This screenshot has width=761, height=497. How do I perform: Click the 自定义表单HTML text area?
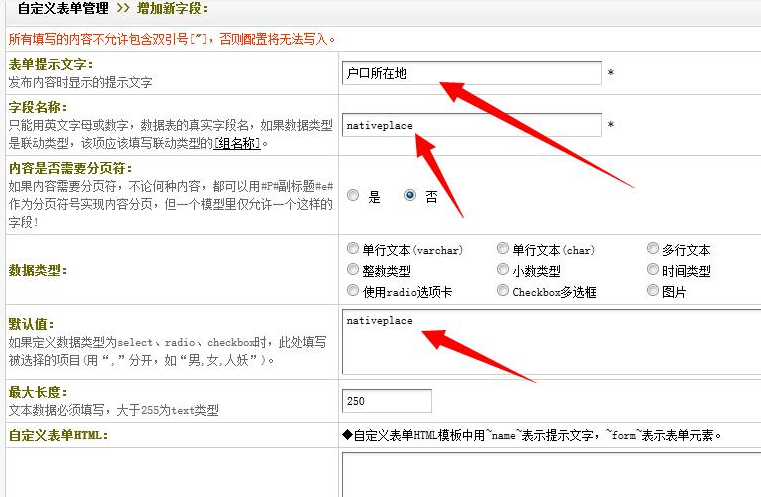550,475
